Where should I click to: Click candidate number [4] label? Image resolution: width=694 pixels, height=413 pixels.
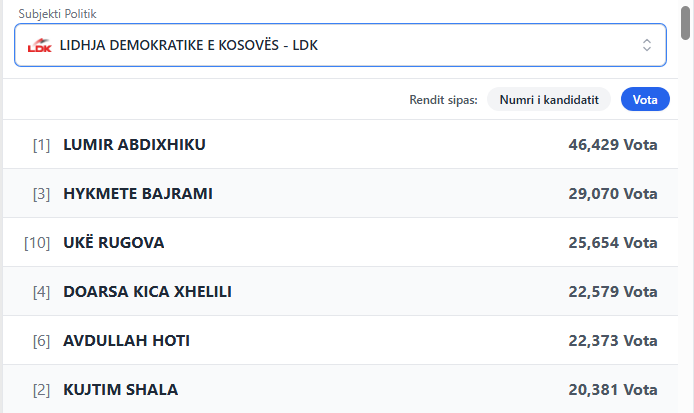point(41,291)
